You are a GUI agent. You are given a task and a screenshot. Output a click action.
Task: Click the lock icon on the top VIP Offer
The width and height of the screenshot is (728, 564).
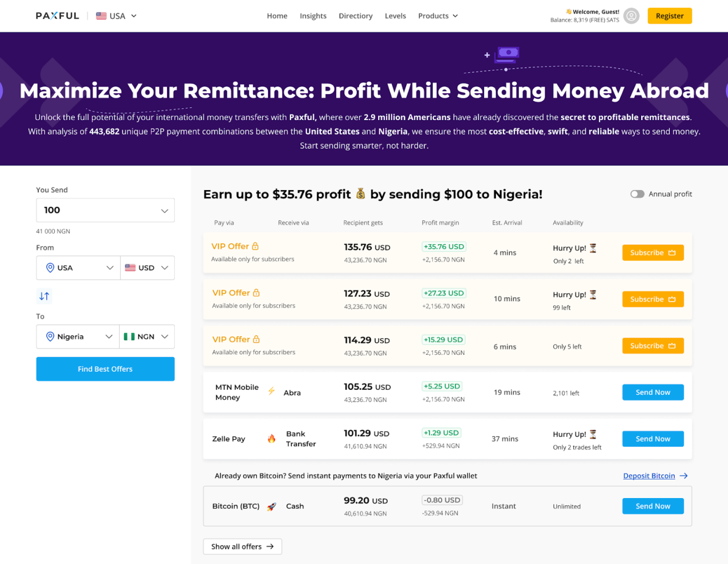pos(254,245)
